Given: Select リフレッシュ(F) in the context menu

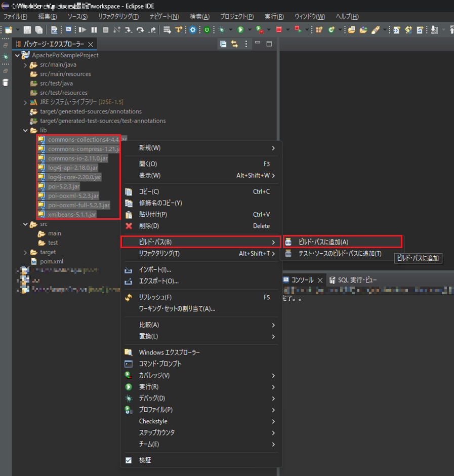Looking at the screenshot, I should click(x=200, y=297).
